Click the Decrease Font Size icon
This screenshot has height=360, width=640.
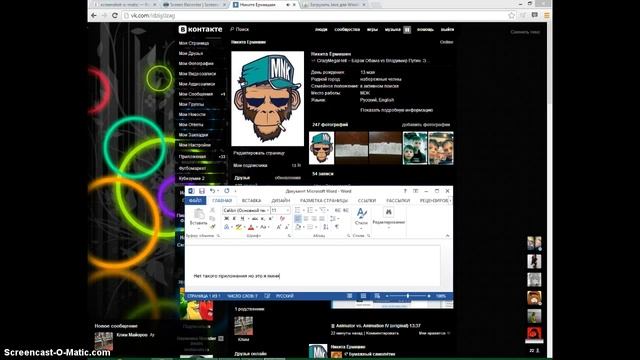click(287, 227)
